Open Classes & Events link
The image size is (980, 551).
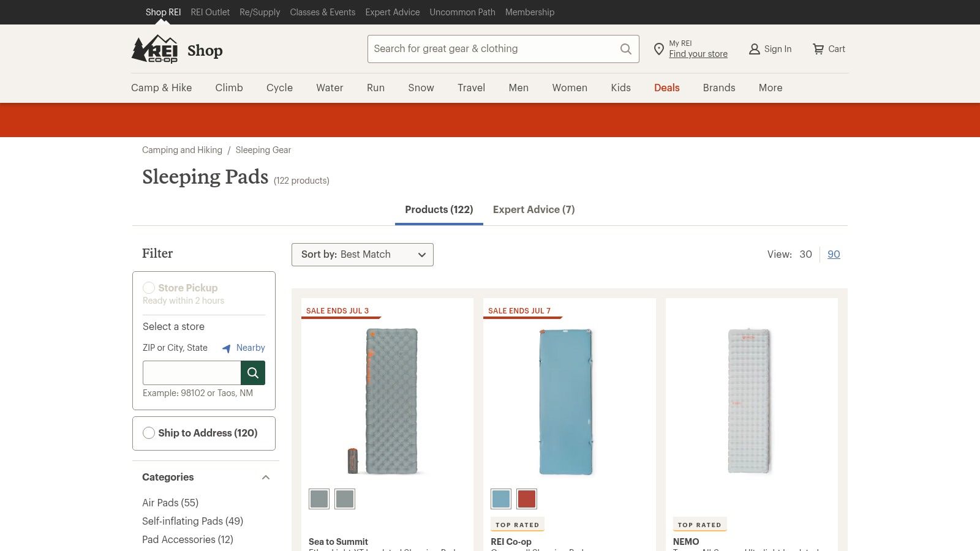(323, 12)
